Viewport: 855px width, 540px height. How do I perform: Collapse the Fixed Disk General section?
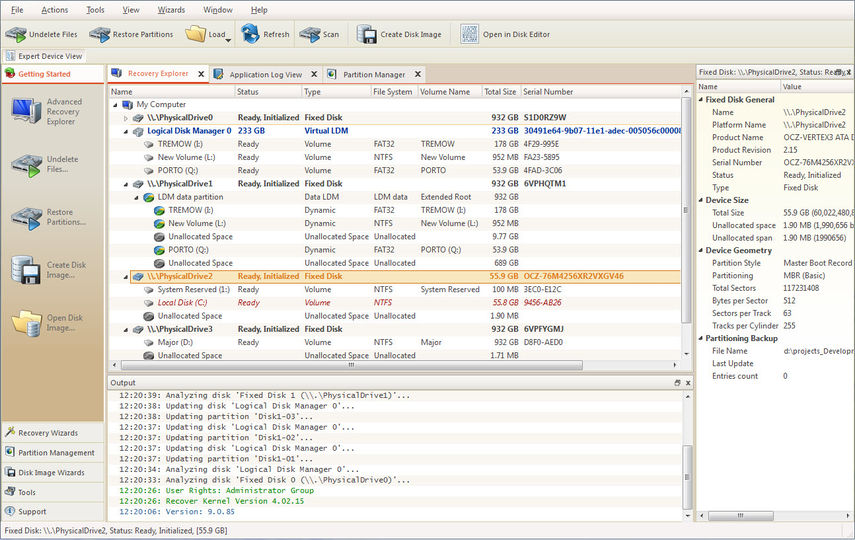(x=700, y=100)
